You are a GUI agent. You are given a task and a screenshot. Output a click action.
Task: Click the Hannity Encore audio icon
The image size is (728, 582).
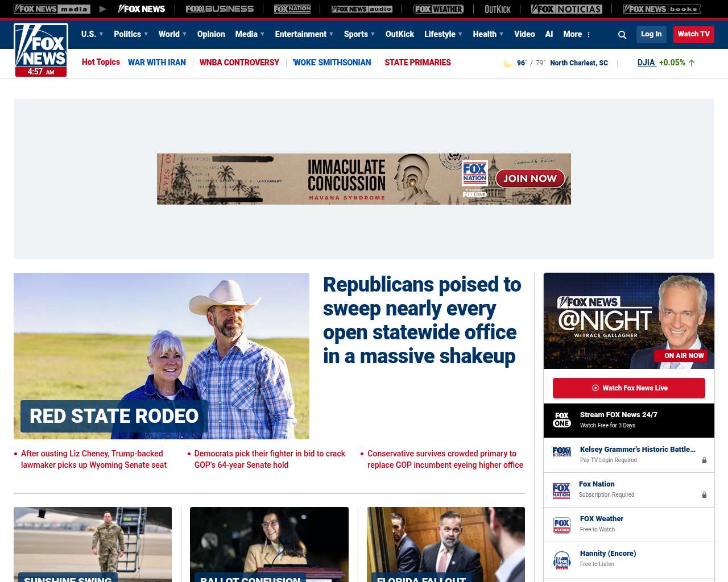561,560
